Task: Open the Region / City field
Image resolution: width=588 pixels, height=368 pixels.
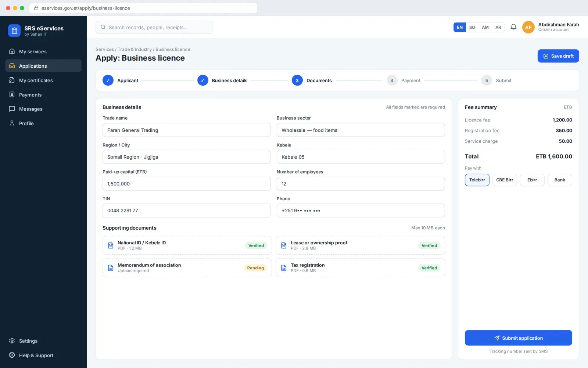Action: tap(187, 157)
